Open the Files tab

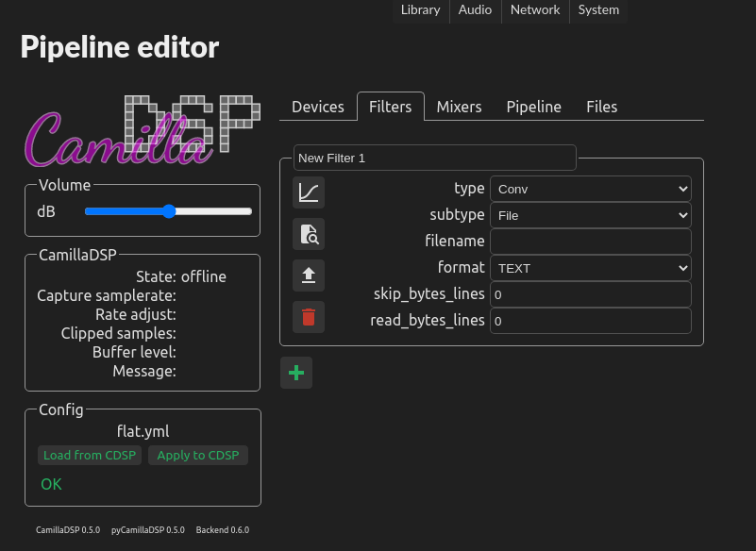click(x=601, y=107)
